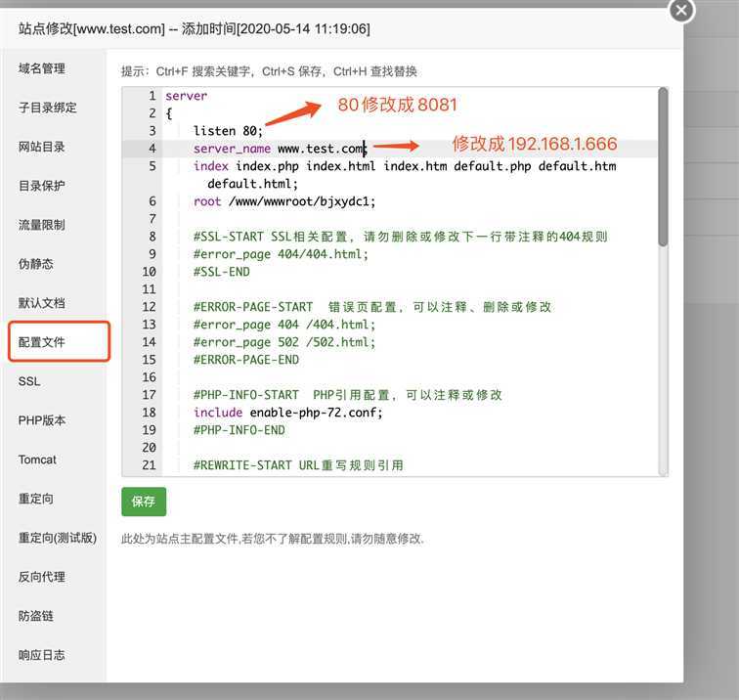
Task: Click the opening brace on line 2
Action: 169,113
